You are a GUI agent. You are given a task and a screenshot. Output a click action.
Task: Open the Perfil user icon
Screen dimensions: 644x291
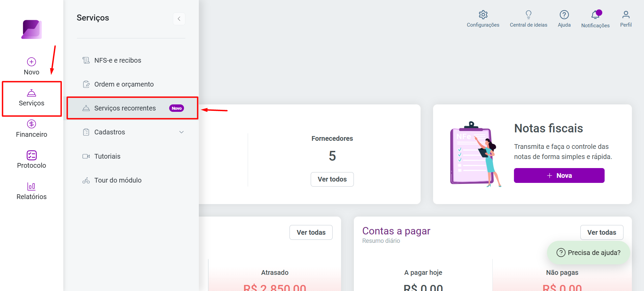626,14
